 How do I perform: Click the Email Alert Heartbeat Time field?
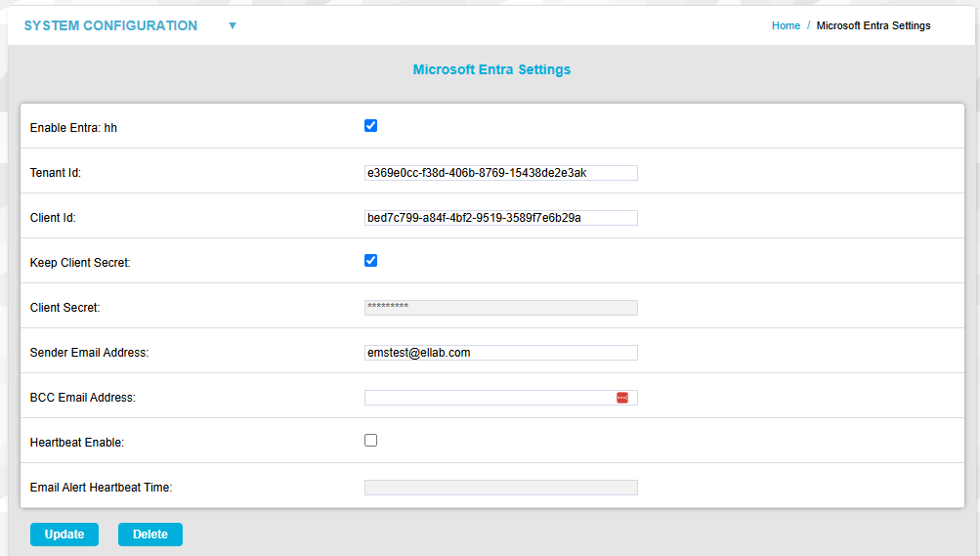(500, 488)
